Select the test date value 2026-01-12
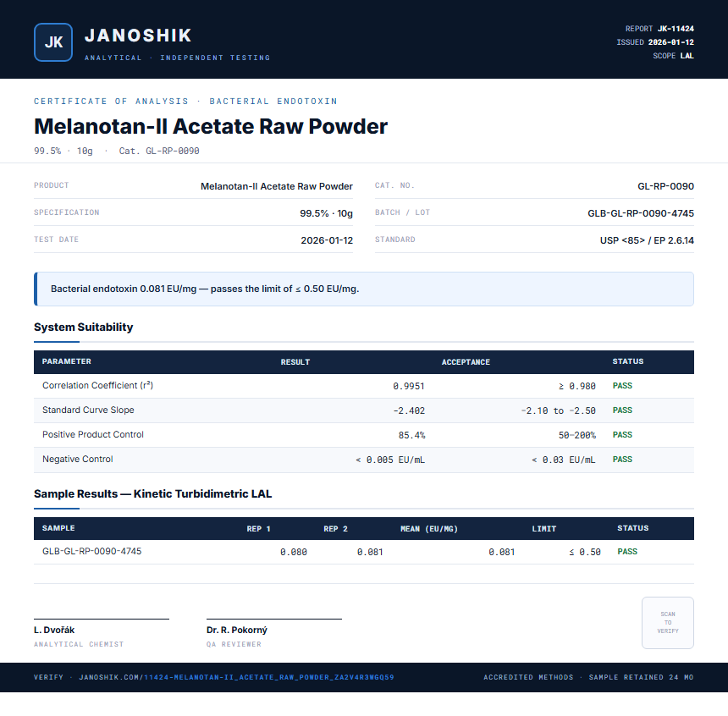This screenshot has height=716, width=728. (327, 240)
